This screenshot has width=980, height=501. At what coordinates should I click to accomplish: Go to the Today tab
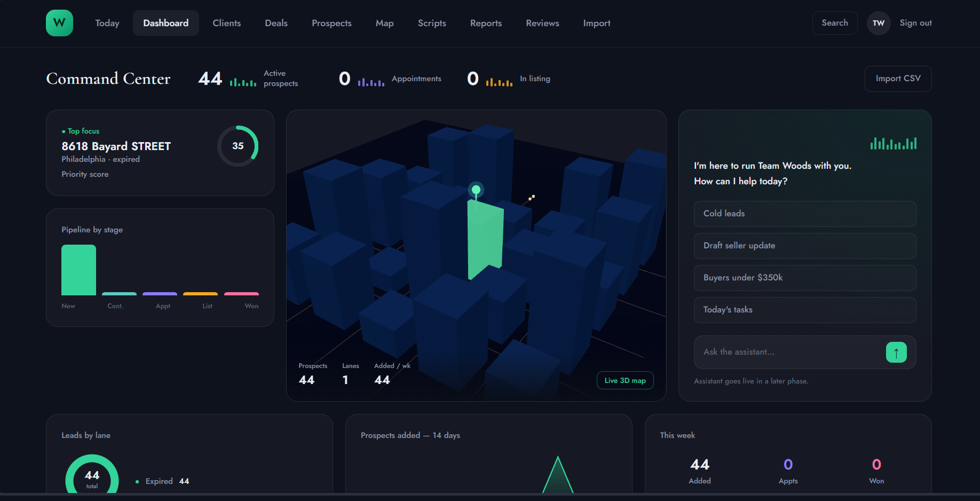[107, 23]
